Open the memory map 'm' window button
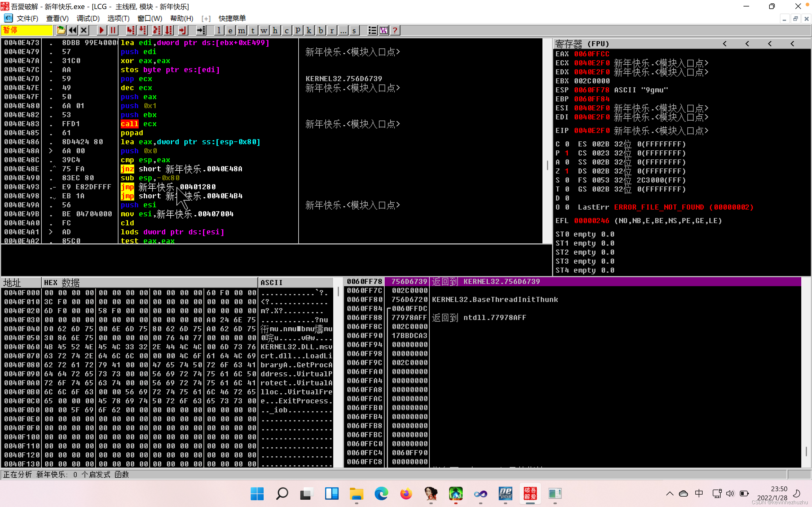 [x=242, y=30]
